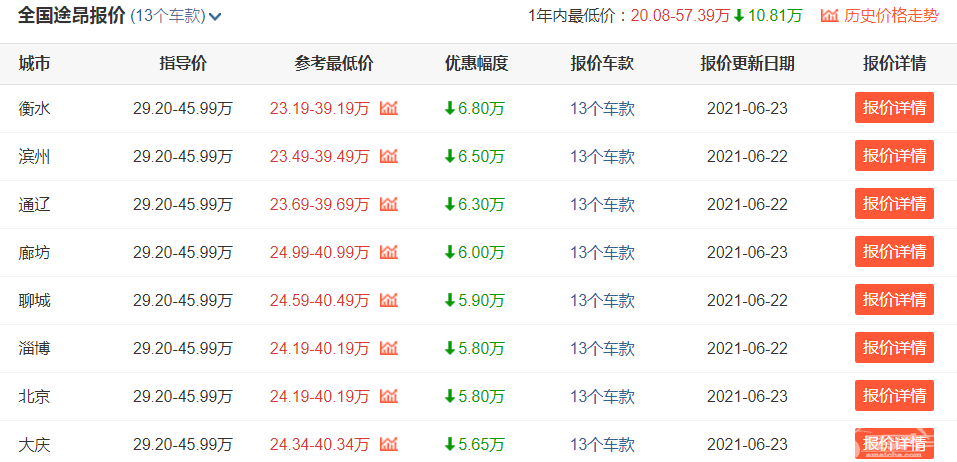Click the city name 北京

[x=34, y=397]
